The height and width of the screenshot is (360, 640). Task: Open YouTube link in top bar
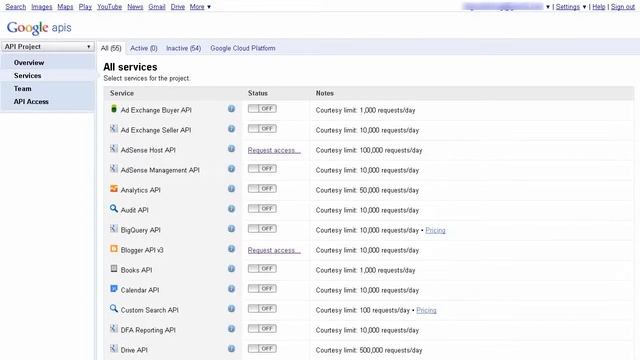pyautogui.click(x=109, y=7)
